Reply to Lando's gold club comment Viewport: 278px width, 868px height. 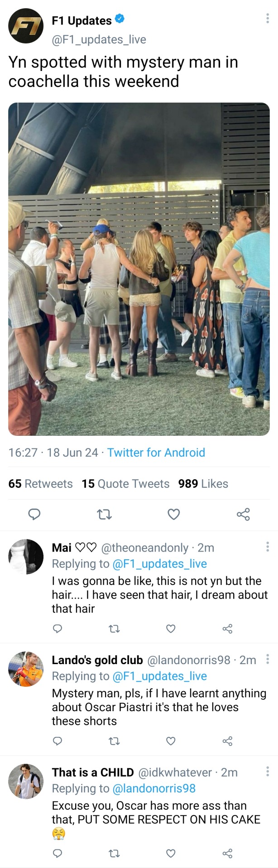(x=58, y=741)
